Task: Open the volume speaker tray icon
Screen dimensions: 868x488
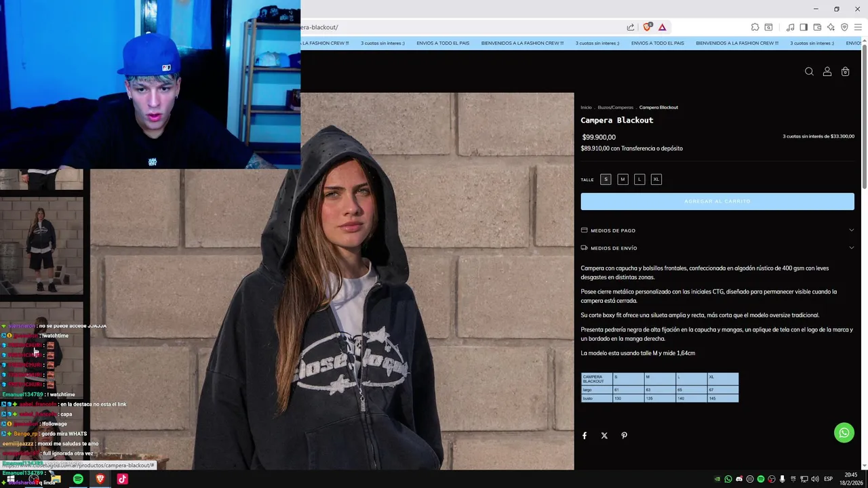Action: [x=814, y=479]
